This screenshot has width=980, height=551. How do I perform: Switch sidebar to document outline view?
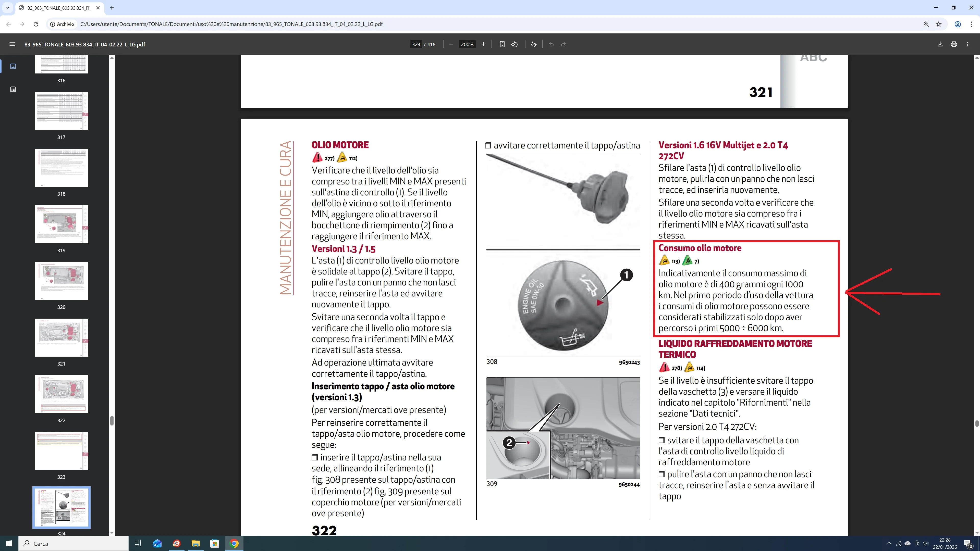(x=13, y=89)
